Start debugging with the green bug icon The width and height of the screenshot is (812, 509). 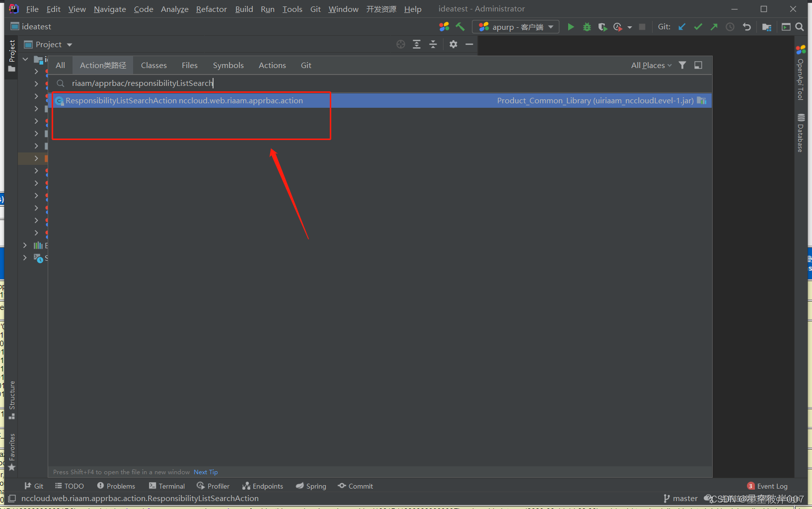587,27
